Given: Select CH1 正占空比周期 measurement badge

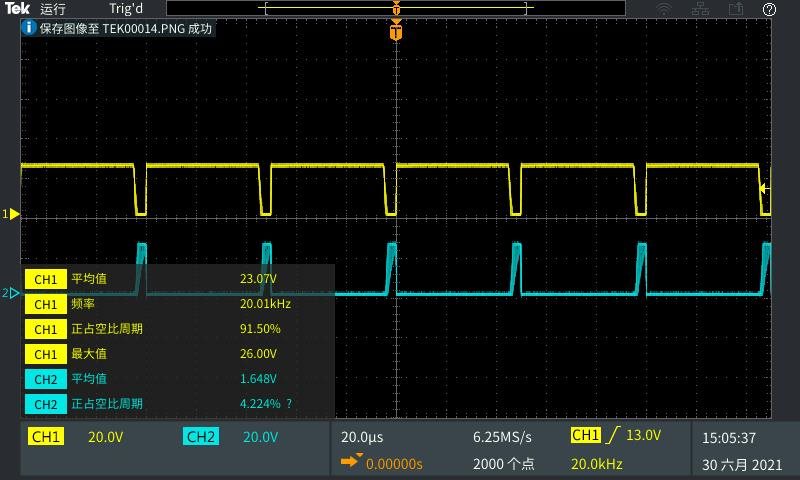Looking at the screenshot, I should (x=46, y=329).
